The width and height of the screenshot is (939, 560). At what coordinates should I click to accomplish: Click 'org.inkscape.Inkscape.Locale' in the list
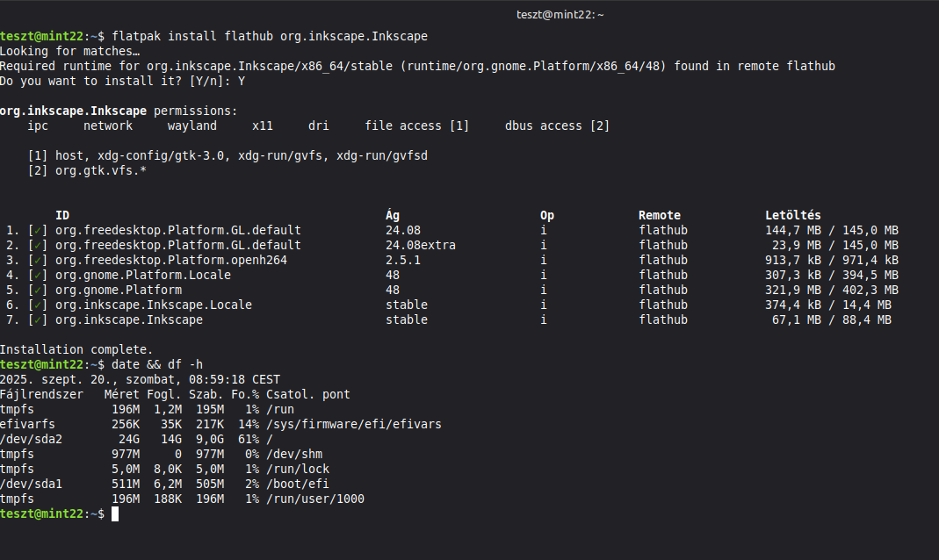154,305
